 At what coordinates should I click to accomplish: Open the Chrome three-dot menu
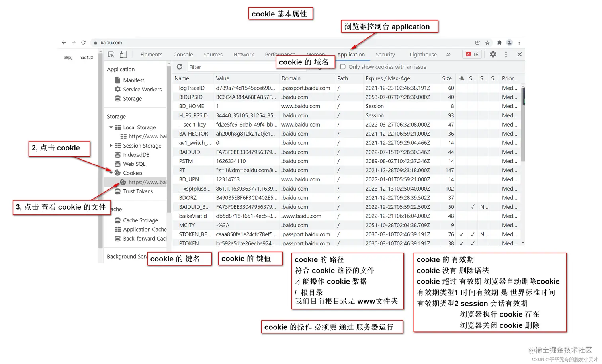519,43
